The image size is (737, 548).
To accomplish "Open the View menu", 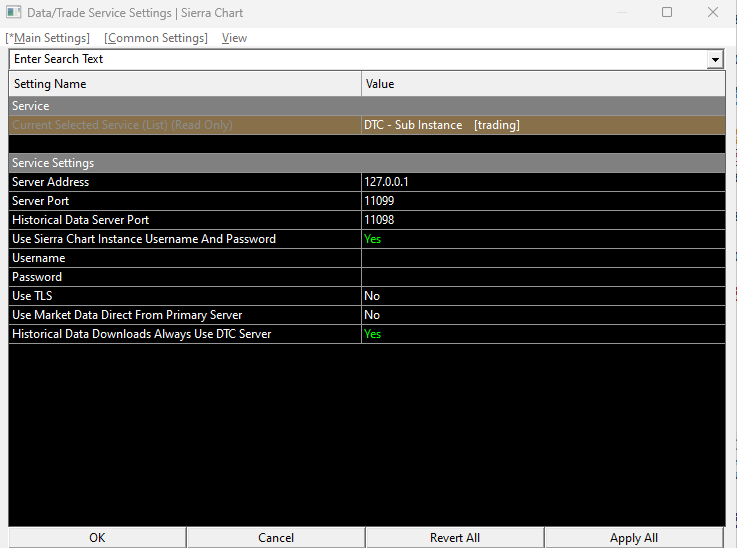I will click(x=234, y=38).
